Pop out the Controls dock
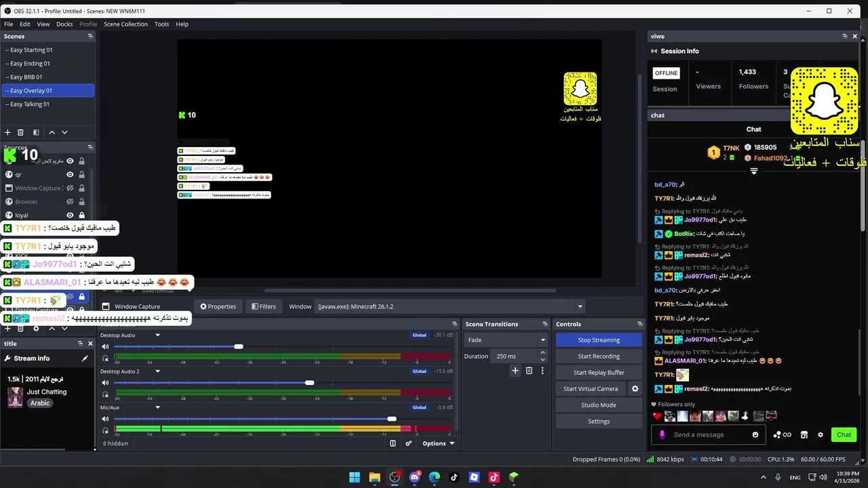The height and width of the screenshot is (488, 868). coord(639,324)
